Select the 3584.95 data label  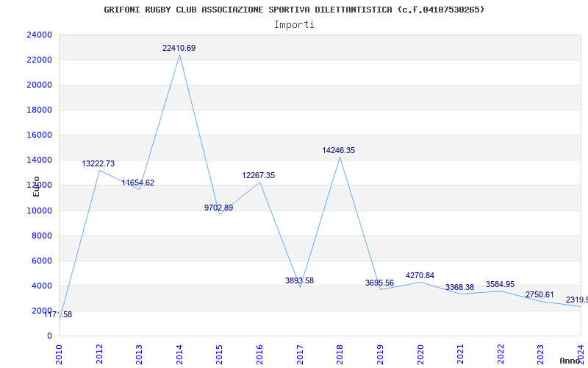501,284
